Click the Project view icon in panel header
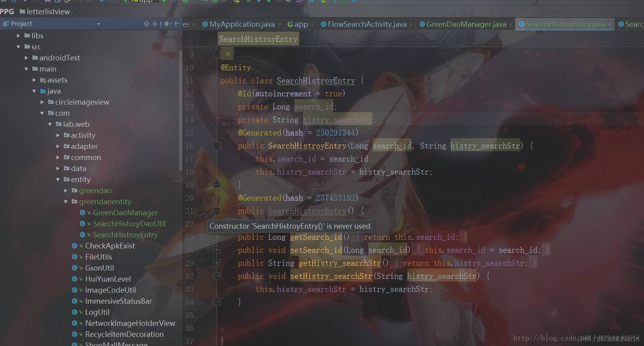 click(6, 24)
